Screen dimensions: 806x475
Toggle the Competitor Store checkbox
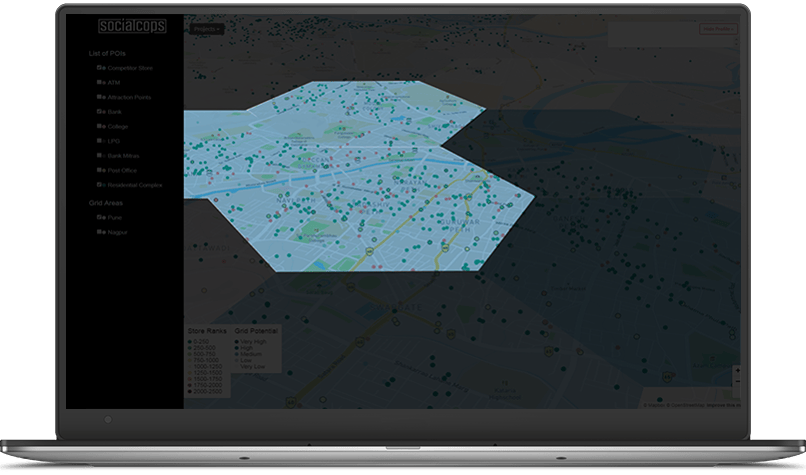[x=100, y=68]
